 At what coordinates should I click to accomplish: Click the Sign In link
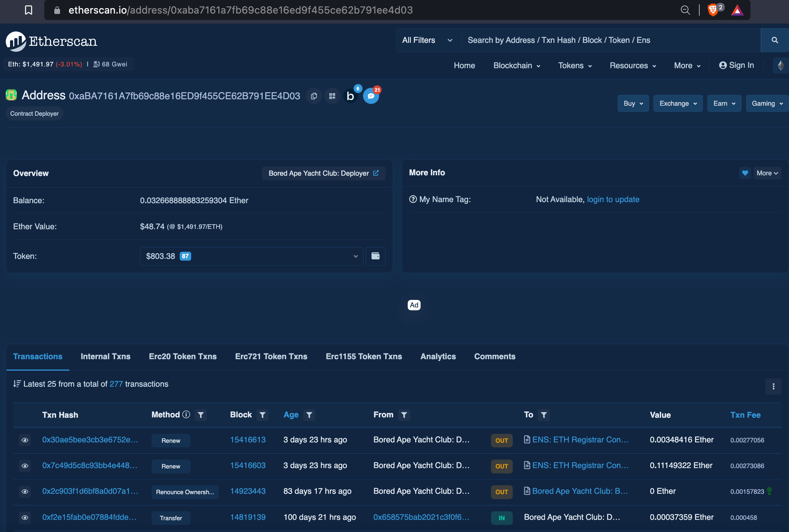tap(736, 65)
